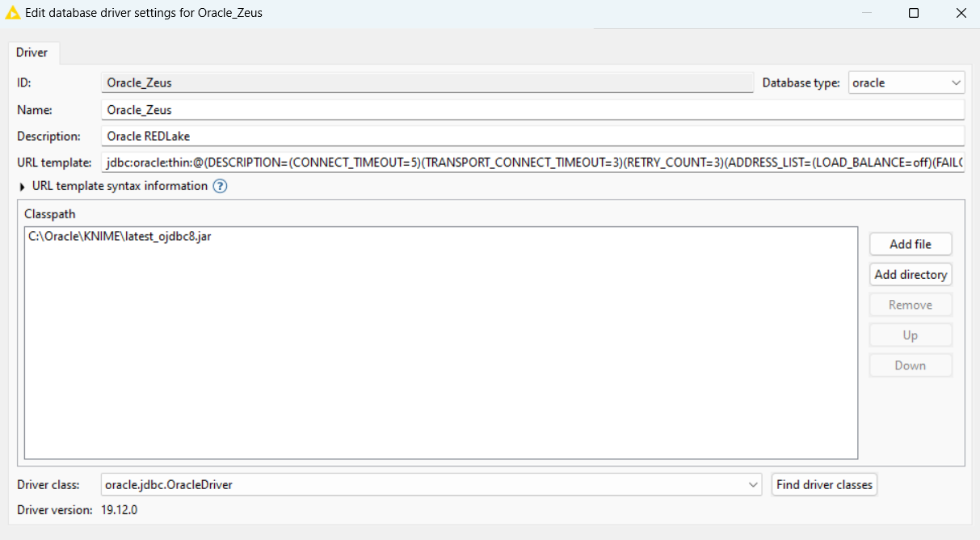The height and width of the screenshot is (540, 980).
Task: Minimize the driver settings window
Action: click(x=866, y=13)
